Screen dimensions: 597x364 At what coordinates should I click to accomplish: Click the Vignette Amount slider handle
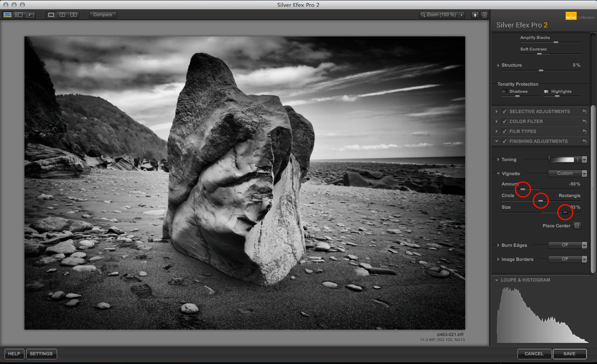coord(523,189)
